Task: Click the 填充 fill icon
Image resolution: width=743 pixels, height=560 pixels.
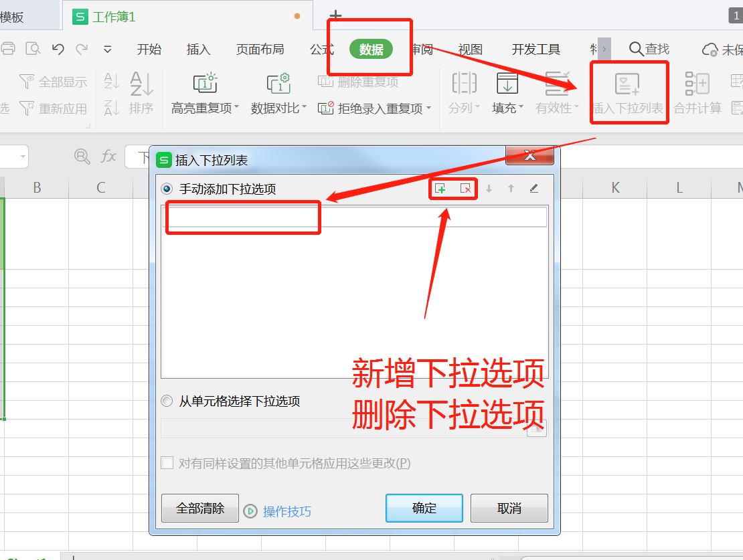Action: [x=507, y=84]
